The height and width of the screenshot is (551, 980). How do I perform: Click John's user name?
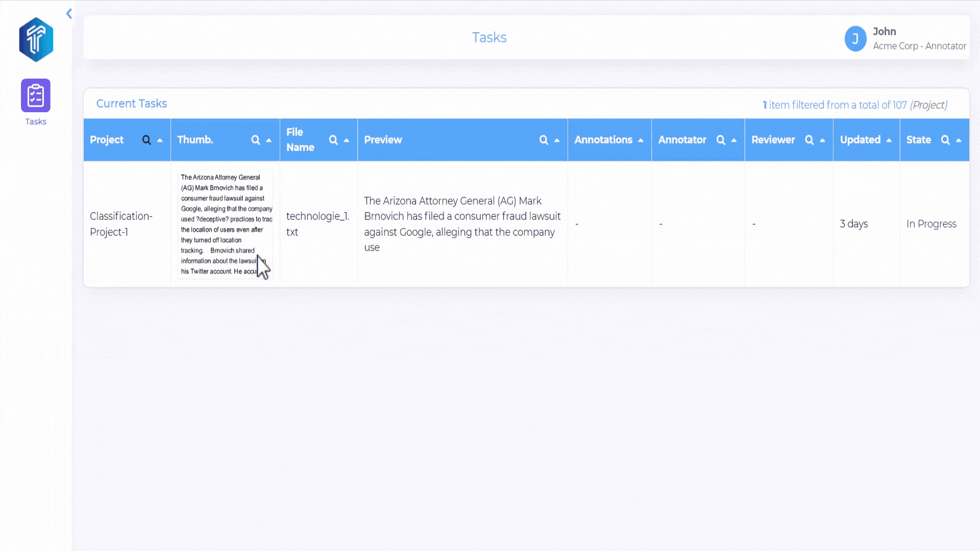point(884,32)
